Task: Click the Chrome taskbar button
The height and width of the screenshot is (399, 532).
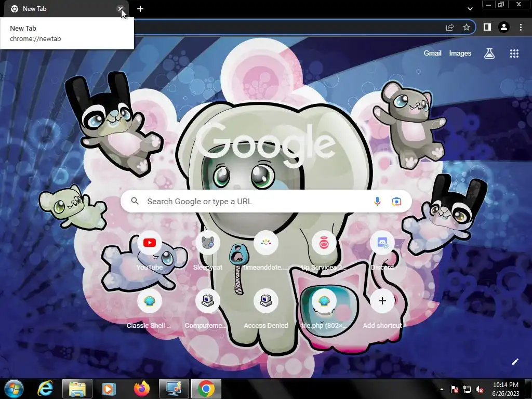Action: [x=206, y=389]
